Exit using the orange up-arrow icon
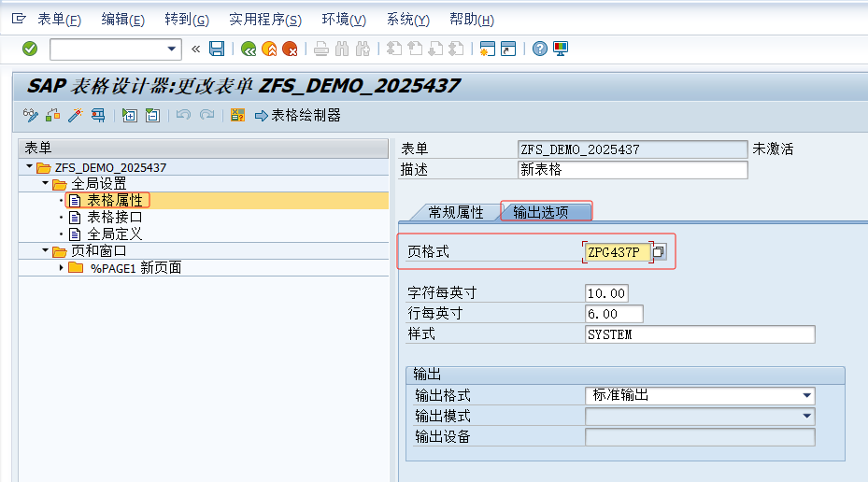This screenshot has height=482, width=868. (269, 49)
